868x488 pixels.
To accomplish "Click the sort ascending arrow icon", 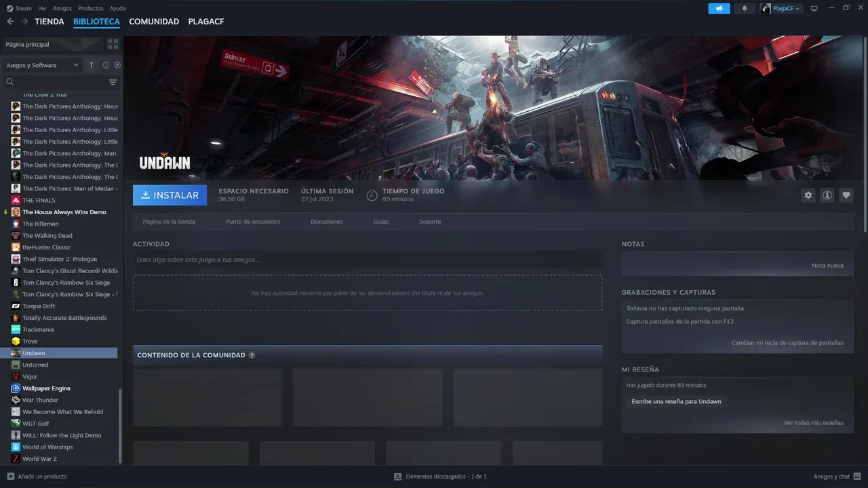I will 92,65.
